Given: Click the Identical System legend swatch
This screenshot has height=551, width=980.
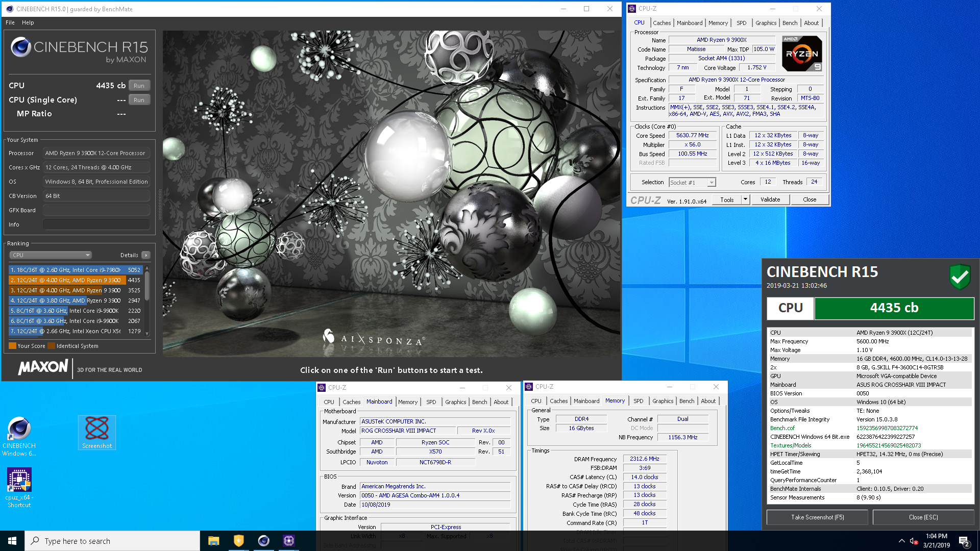Looking at the screenshot, I should click(51, 346).
